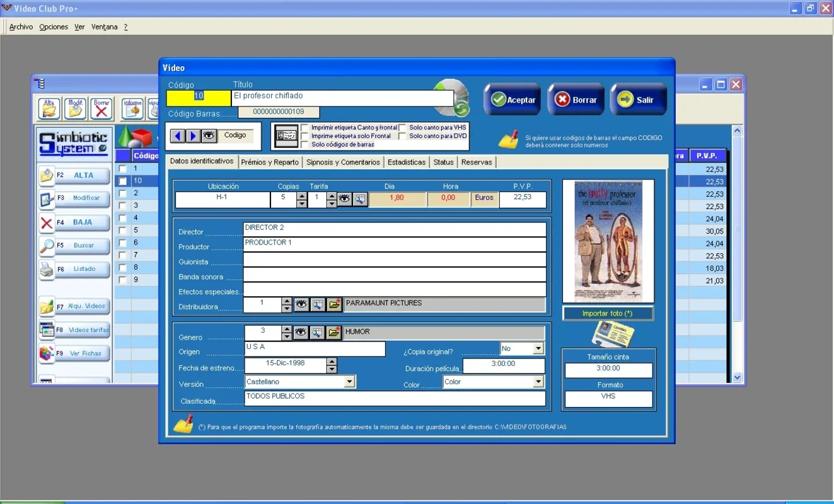Increase the Distribuidora number spinner
The width and height of the screenshot is (834, 504).
pyautogui.click(x=287, y=302)
